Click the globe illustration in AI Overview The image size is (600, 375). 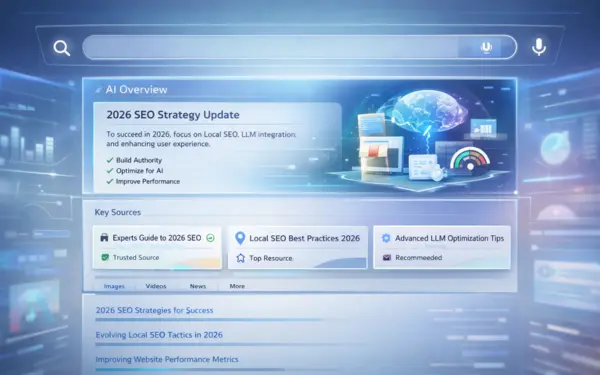click(429, 111)
